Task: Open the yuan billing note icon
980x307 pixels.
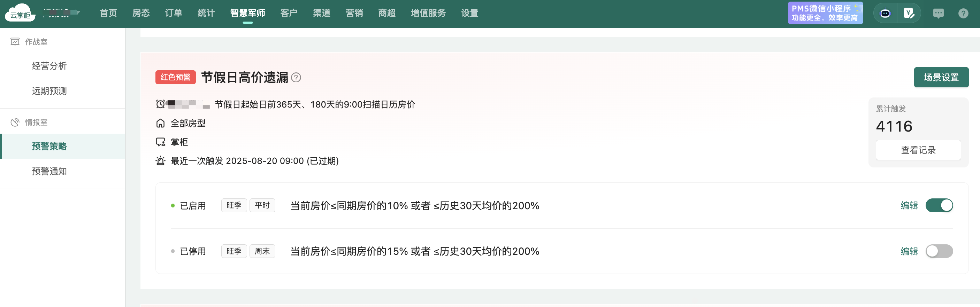Action: [x=909, y=14]
